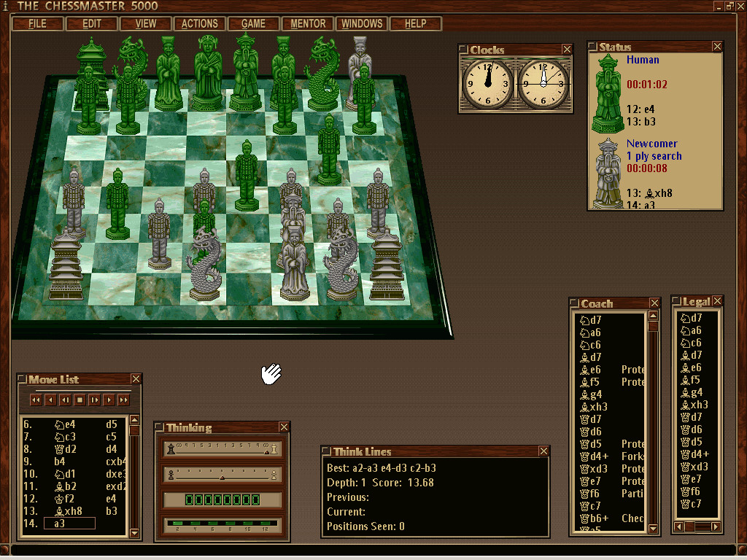The height and width of the screenshot is (560, 747).
Task: Select Qd2 on move 8 in Move List
Action: (65, 449)
